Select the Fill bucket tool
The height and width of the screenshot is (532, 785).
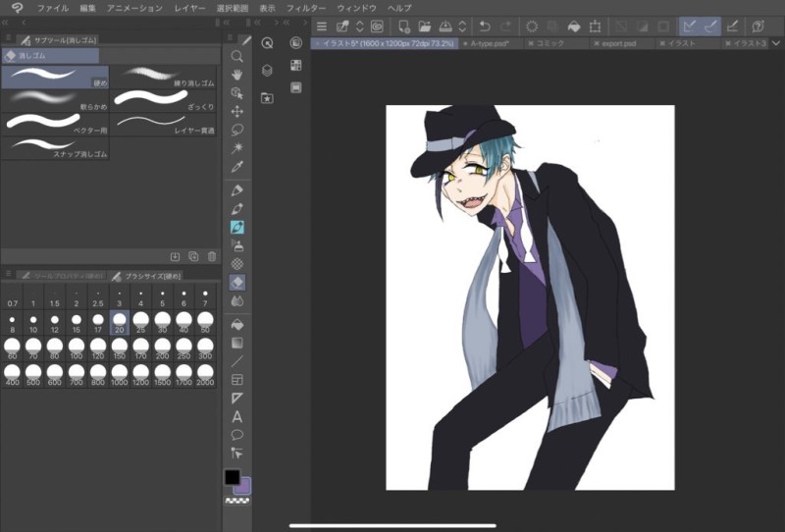click(236, 323)
